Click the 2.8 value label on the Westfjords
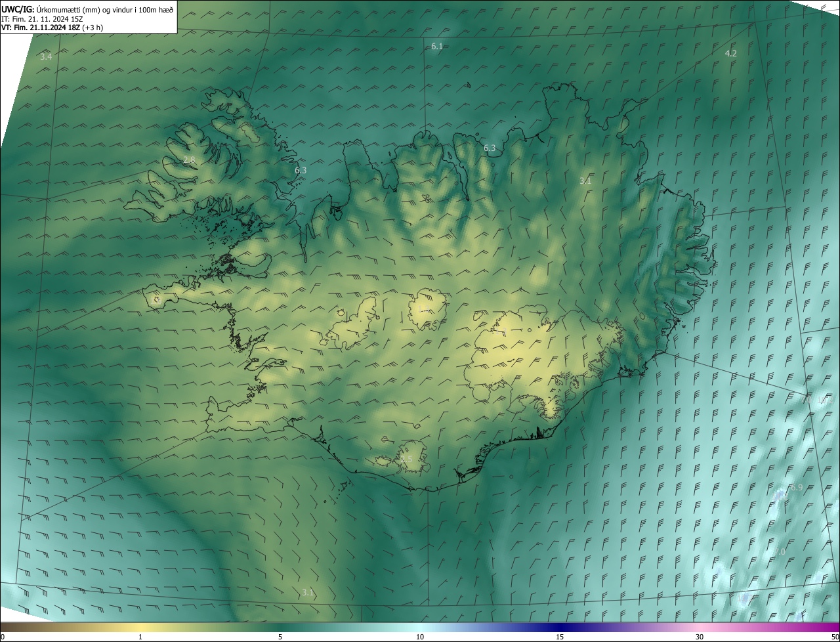 coord(189,160)
